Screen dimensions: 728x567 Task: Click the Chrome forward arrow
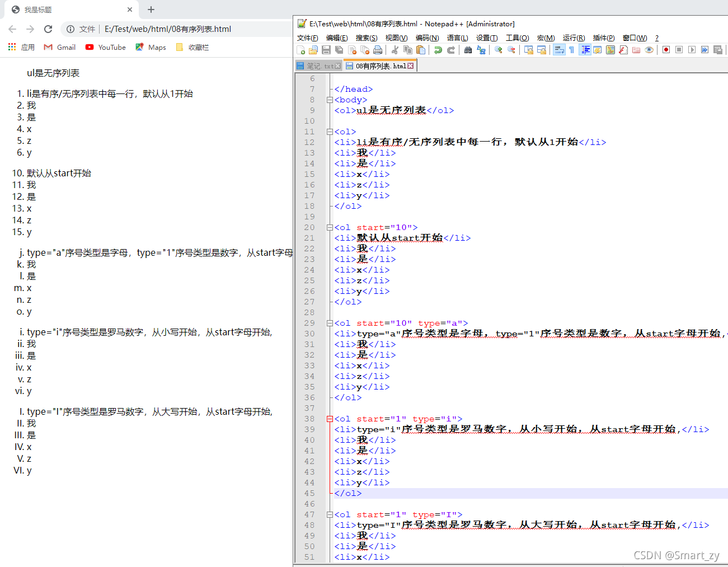coord(30,29)
